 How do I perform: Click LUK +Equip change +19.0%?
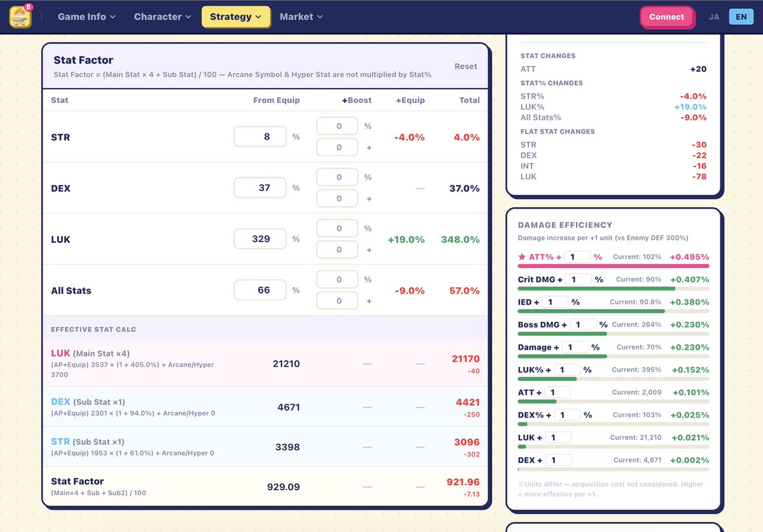[x=406, y=240]
